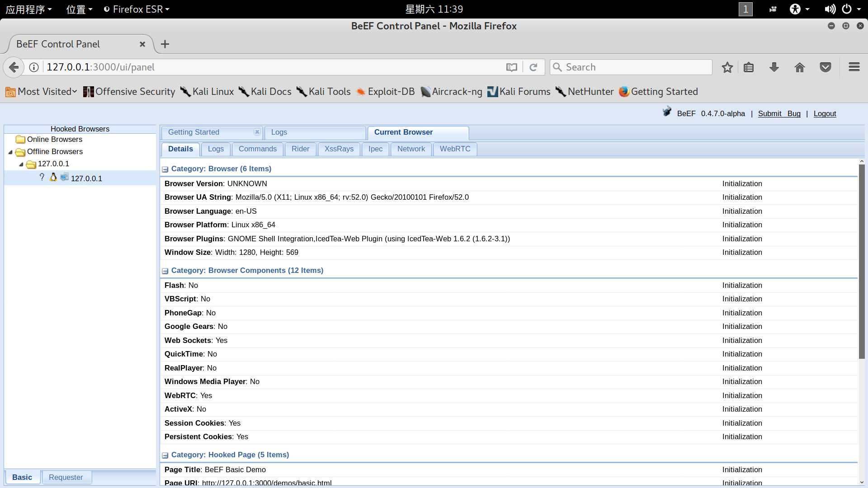
Task: Open the Network sub-tab
Action: click(x=411, y=149)
